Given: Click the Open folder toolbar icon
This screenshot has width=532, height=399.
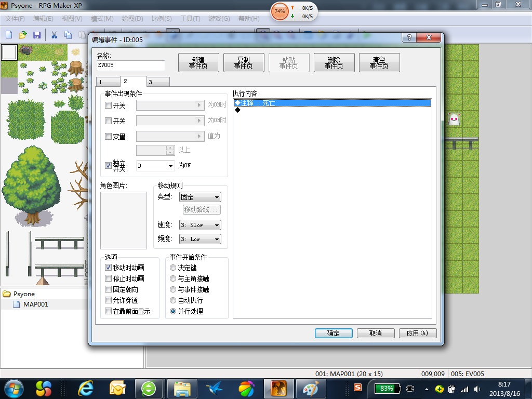Looking at the screenshot, I should (23, 35).
